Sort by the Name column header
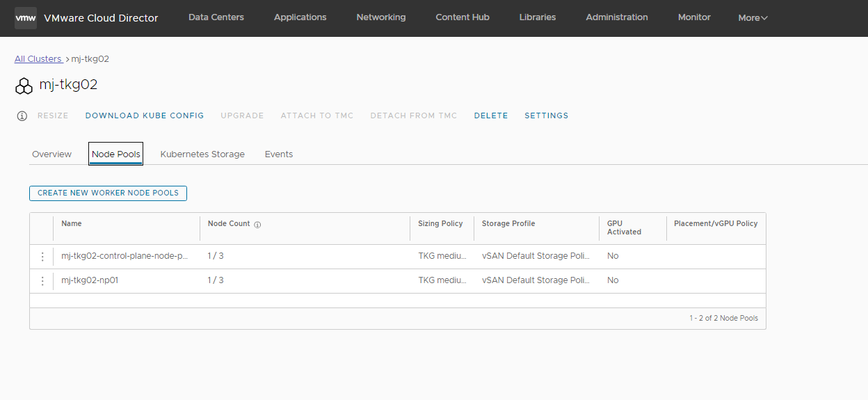The width and height of the screenshot is (868, 400). tap(72, 224)
